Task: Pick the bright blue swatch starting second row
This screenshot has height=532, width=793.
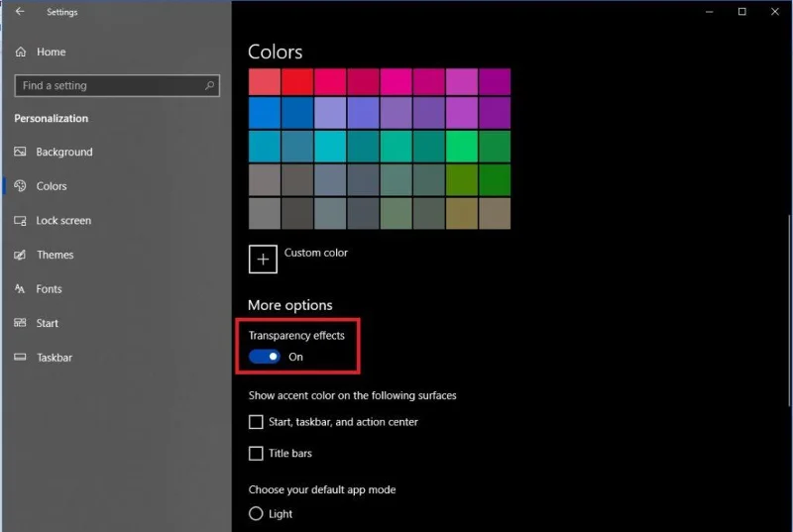Action: [x=265, y=113]
